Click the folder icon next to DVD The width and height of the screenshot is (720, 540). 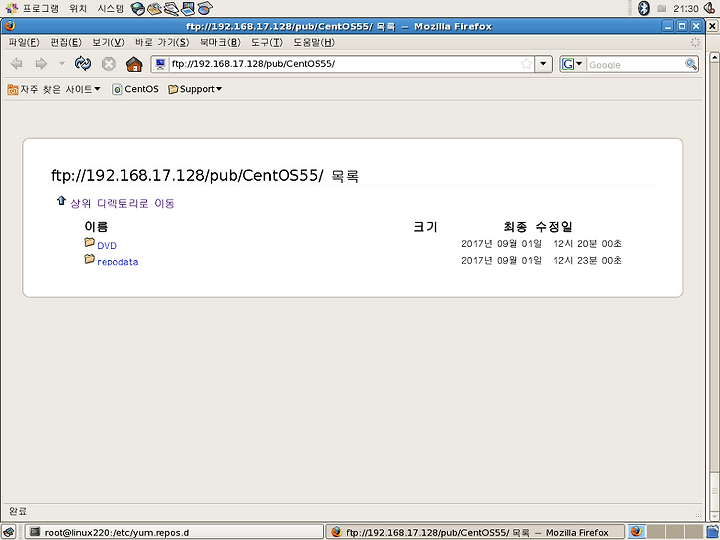coord(90,242)
